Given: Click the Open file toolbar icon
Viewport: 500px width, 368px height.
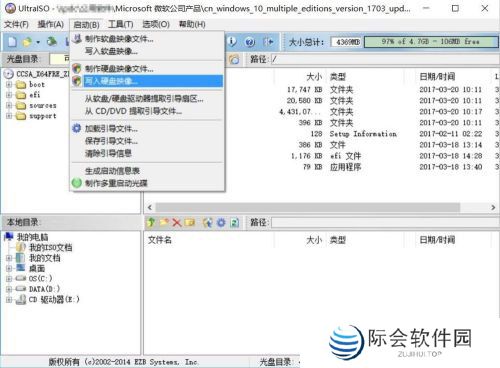Looking at the screenshot, I should (x=27, y=42).
